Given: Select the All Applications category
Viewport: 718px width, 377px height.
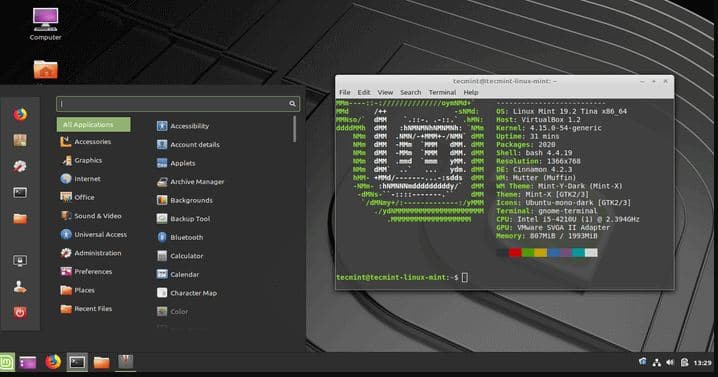Looking at the screenshot, I should click(93, 125).
